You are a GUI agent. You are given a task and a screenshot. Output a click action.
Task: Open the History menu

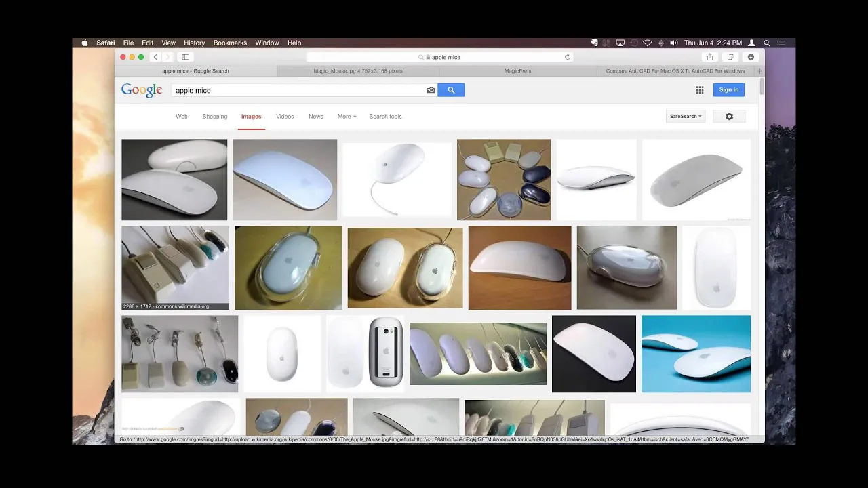pyautogui.click(x=194, y=43)
